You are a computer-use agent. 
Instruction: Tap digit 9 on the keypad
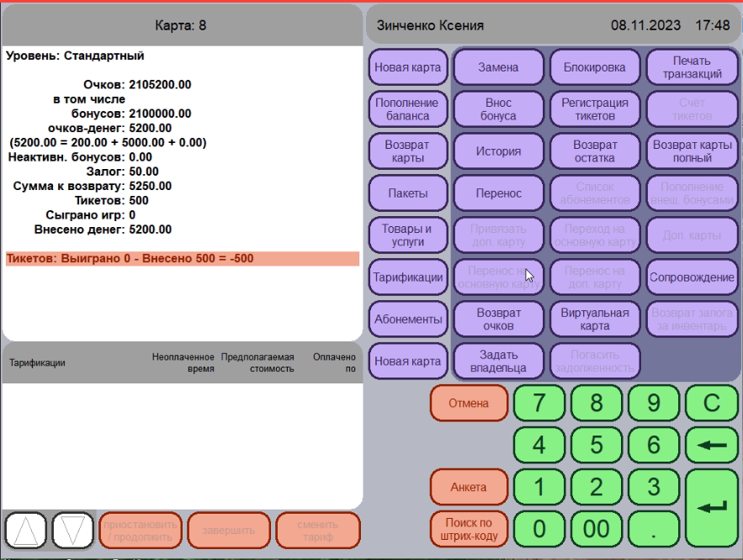coord(654,403)
